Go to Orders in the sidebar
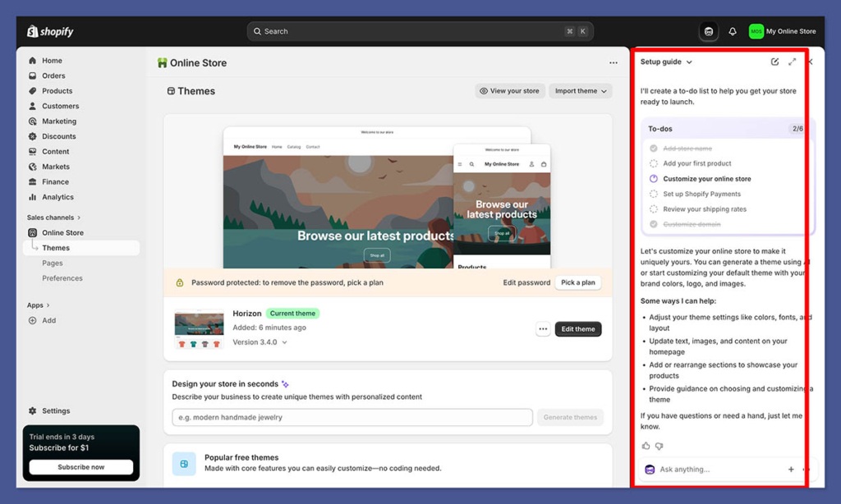 coord(53,76)
